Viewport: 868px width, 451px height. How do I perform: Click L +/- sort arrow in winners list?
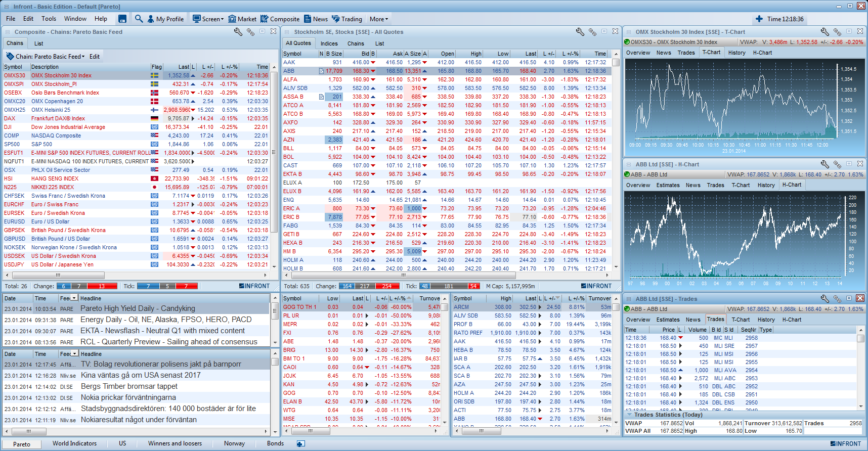557,298
